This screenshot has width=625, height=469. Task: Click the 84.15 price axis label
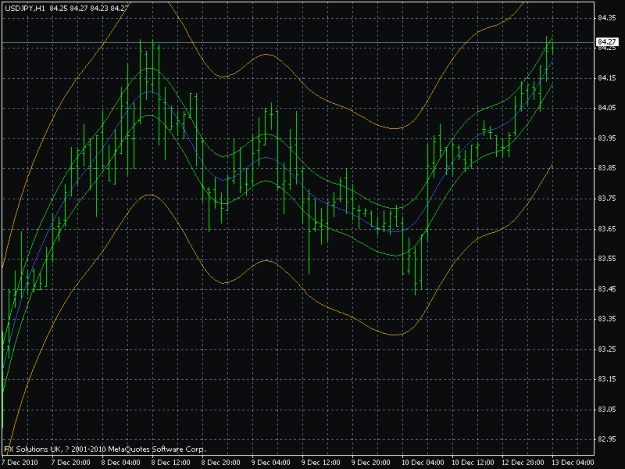coord(607,78)
